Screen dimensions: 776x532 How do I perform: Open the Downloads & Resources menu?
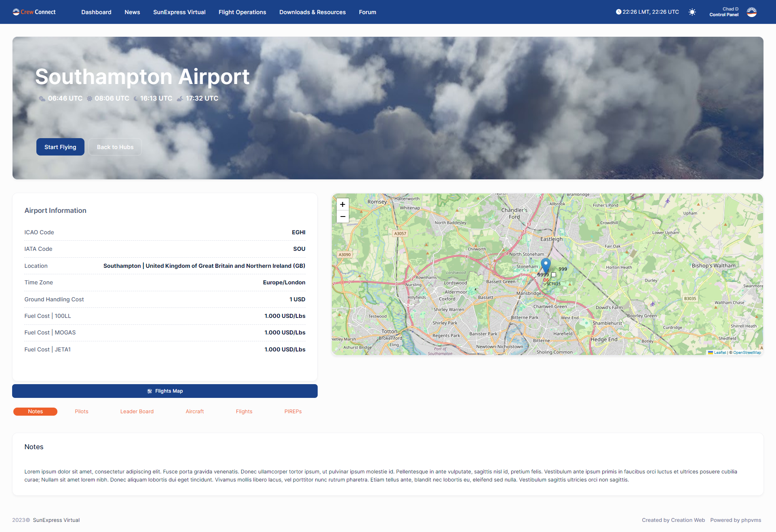click(x=312, y=12)
